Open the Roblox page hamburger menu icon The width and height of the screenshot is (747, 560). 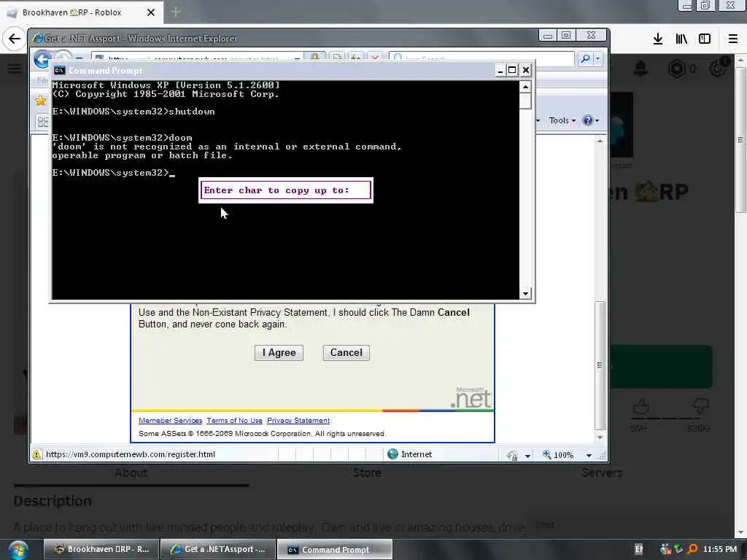point(15,69)
